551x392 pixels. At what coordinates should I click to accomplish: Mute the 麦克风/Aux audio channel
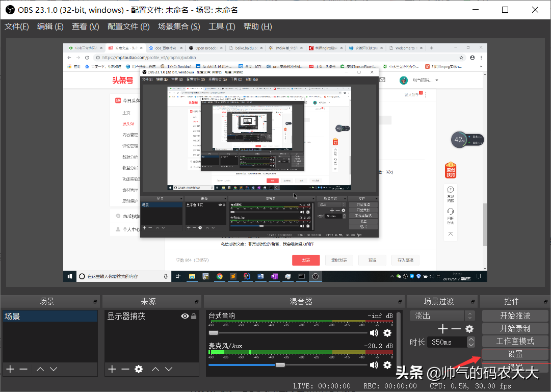point(374,365)
